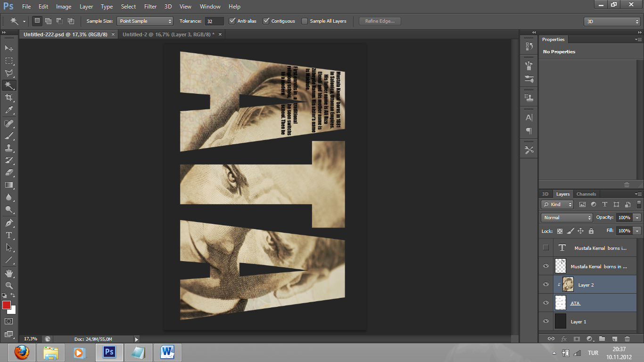Screen dimensions: 644x362
Task: Click Create new layer icon in Layers panel
Action: coord(614,338)
